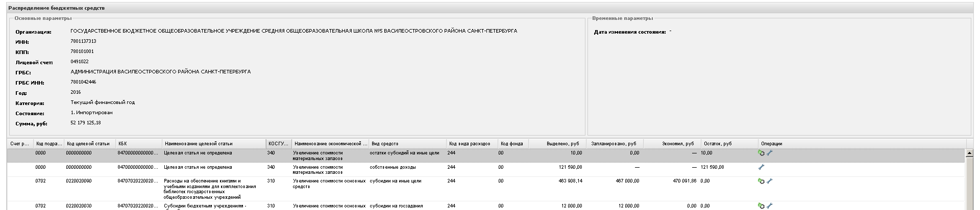Click the wrench icon in the 10,00 allocated row
This screenshot has height=210, width=980.
[x=770, y=152]
